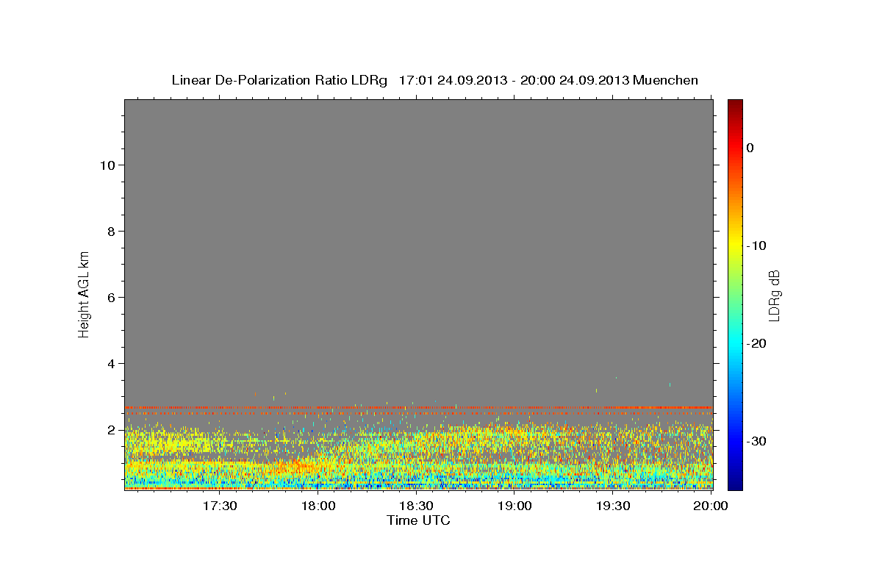Click the height tick label 4

point(112,364)
